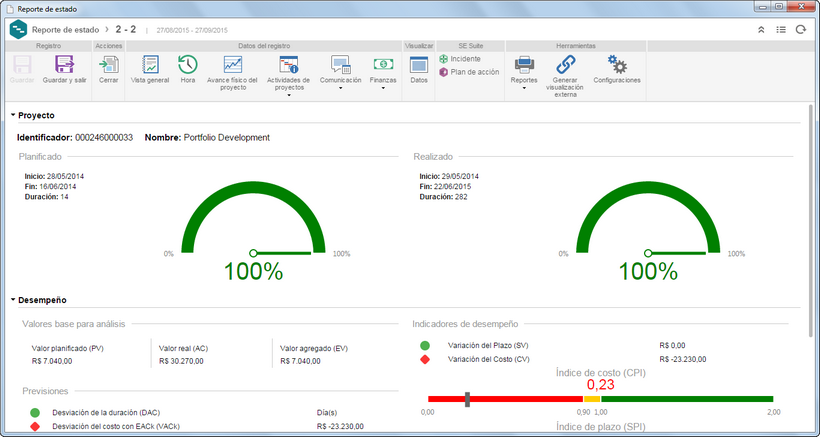Click the CV value R$ -23.230,00
820x437 pixels.
(x=683, y=359)
